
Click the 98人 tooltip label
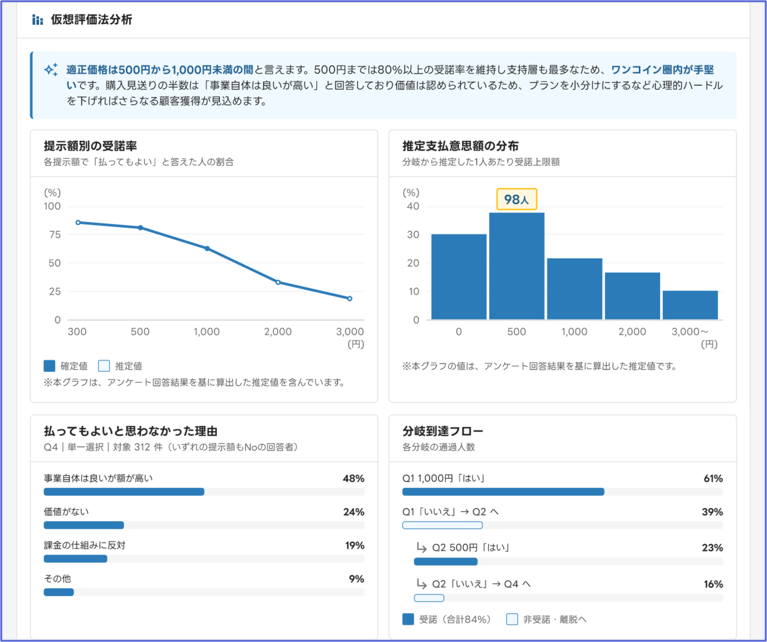[x=517, y=199]
